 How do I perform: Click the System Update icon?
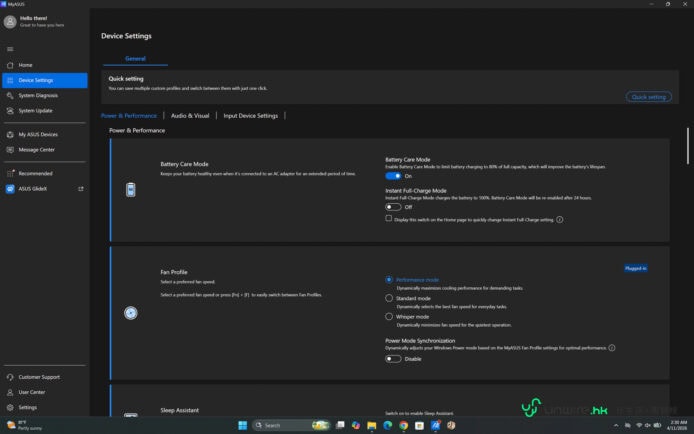pyautogui.click(x=10, y=111)
